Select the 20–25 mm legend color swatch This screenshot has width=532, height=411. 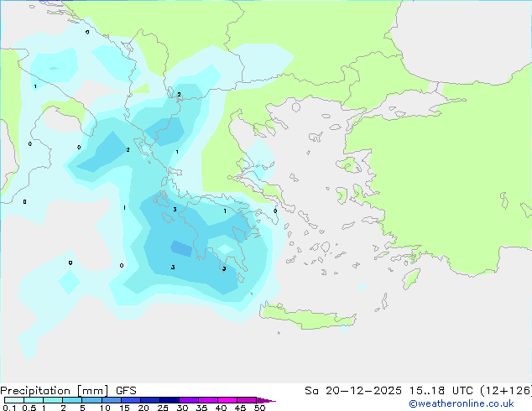pos(149,400)
